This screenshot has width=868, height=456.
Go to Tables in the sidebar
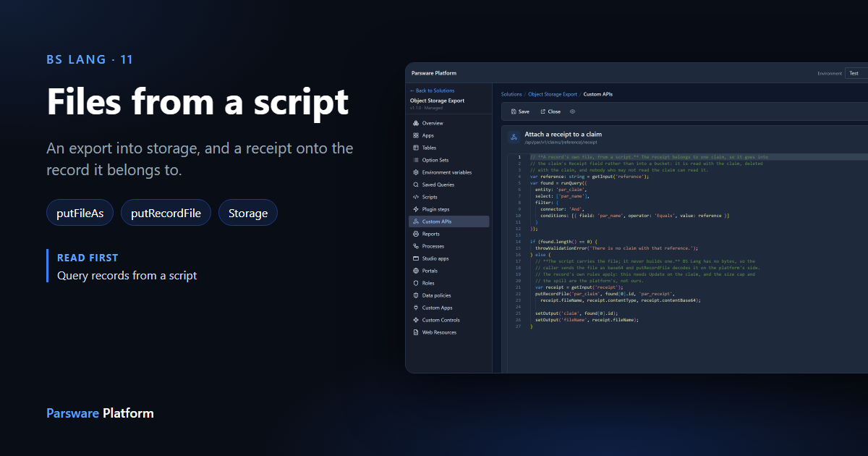[x=448, y=148]
